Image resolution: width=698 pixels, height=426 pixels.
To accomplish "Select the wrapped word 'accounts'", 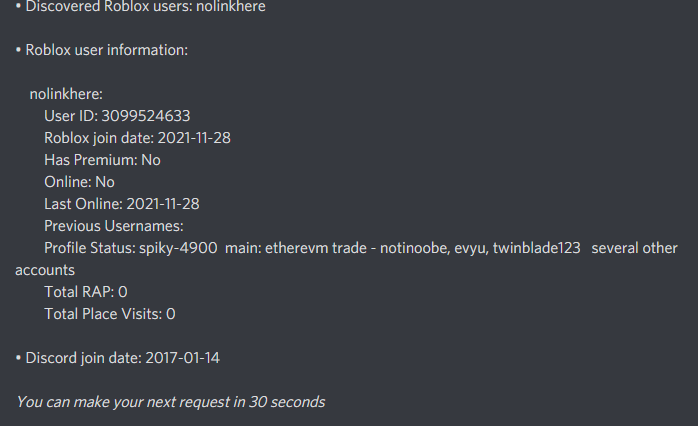I will [45, 270].
